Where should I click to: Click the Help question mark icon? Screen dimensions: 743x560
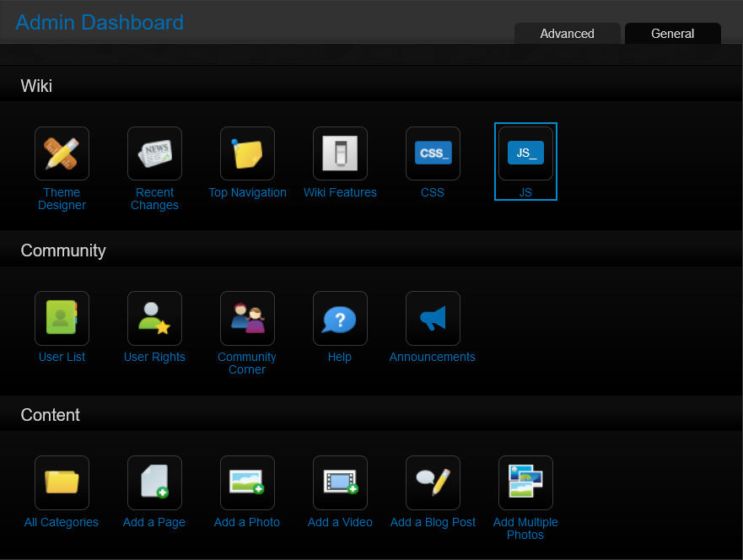(x=340, y=318)
